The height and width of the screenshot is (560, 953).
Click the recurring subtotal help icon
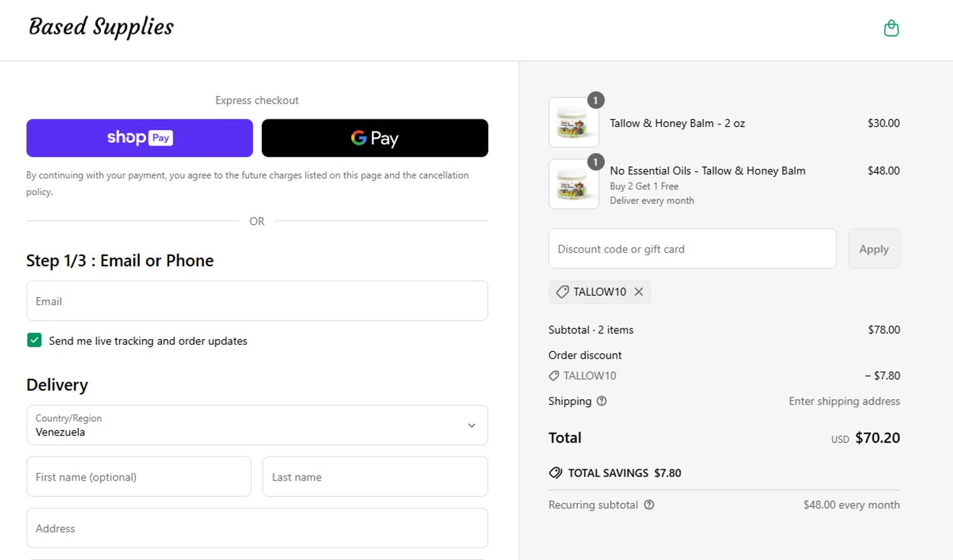pos(649,505)
